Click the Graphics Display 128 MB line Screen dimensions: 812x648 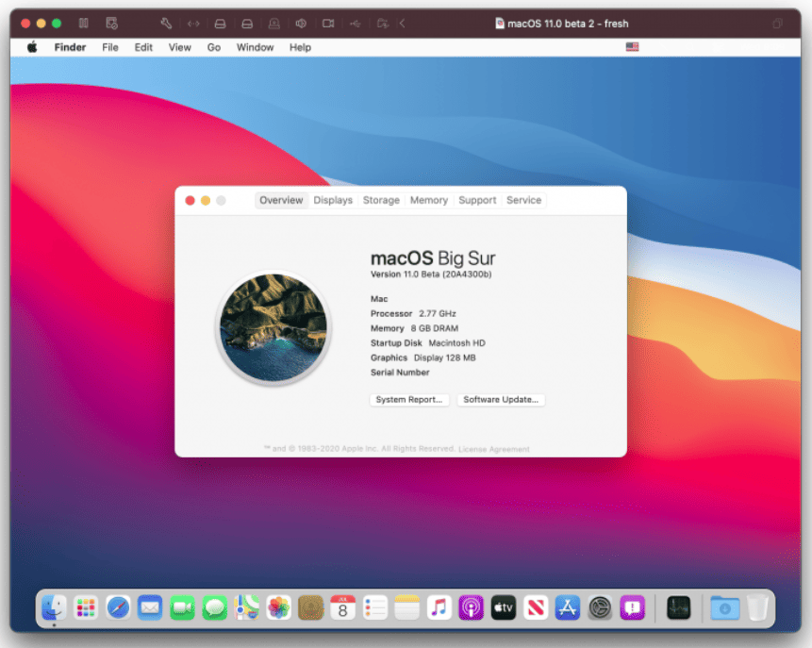click(x=423, y=357)
